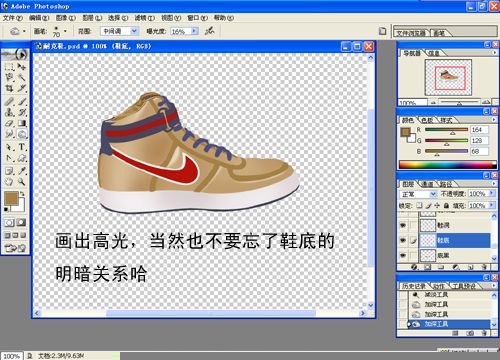
Task: Switch to the 通道 channels tab
Action: [x=427, y=184]
